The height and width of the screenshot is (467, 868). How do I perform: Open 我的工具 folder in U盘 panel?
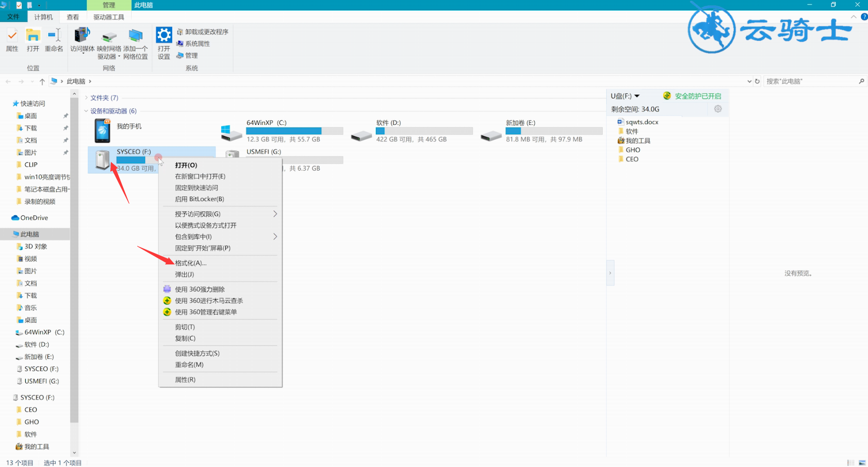point(634,141)
